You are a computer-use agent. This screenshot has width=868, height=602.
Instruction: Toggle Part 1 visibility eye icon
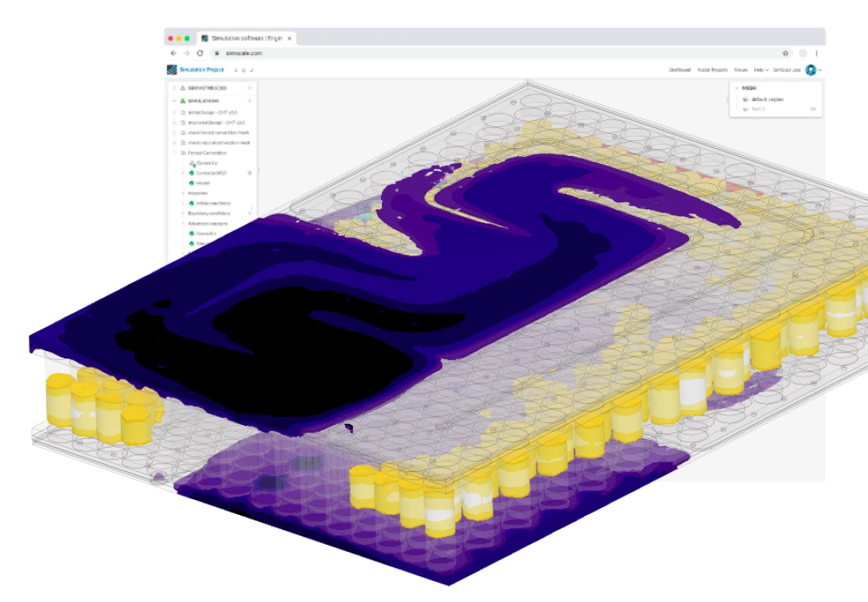pyautogui.click(x=813, y=109)
